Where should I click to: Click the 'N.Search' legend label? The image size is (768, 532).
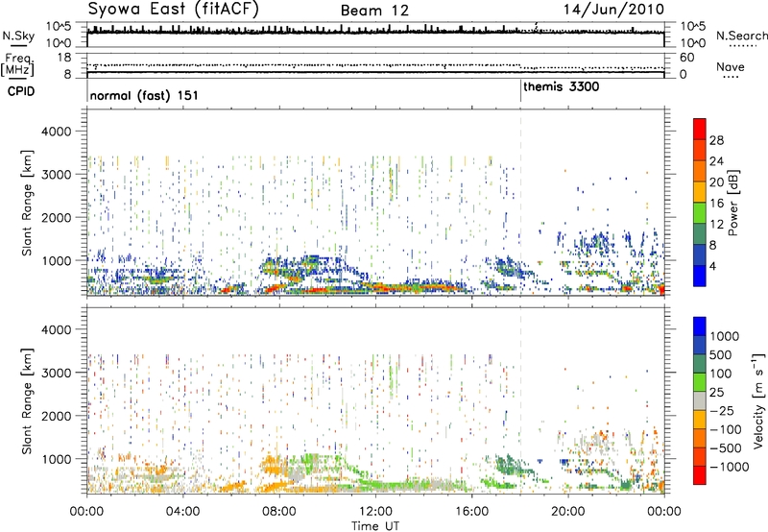click(x=741, y=36)
